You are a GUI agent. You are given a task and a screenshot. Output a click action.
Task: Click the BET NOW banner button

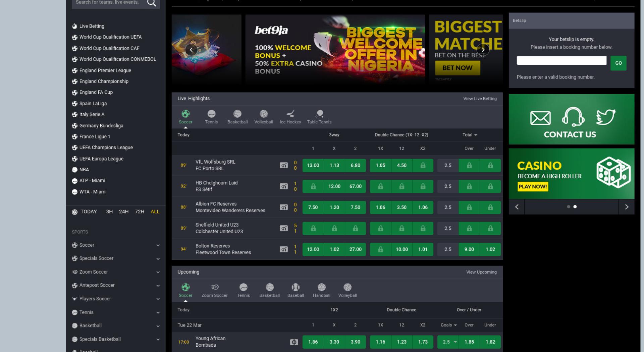coord(458,68)
